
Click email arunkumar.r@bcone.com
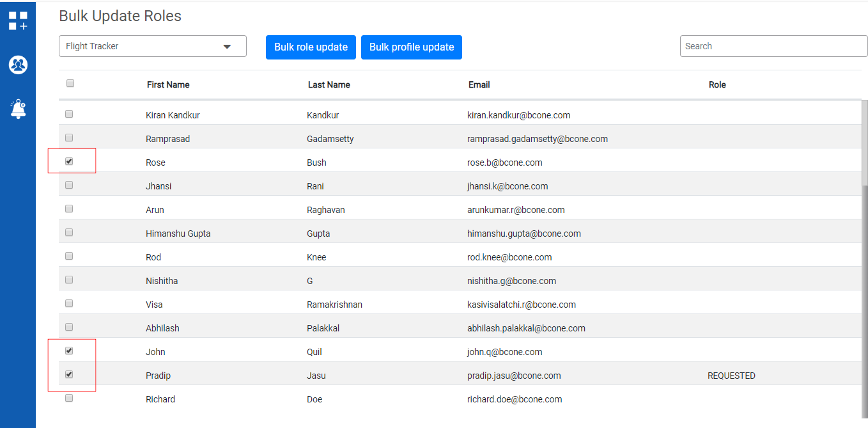(516, 210)
